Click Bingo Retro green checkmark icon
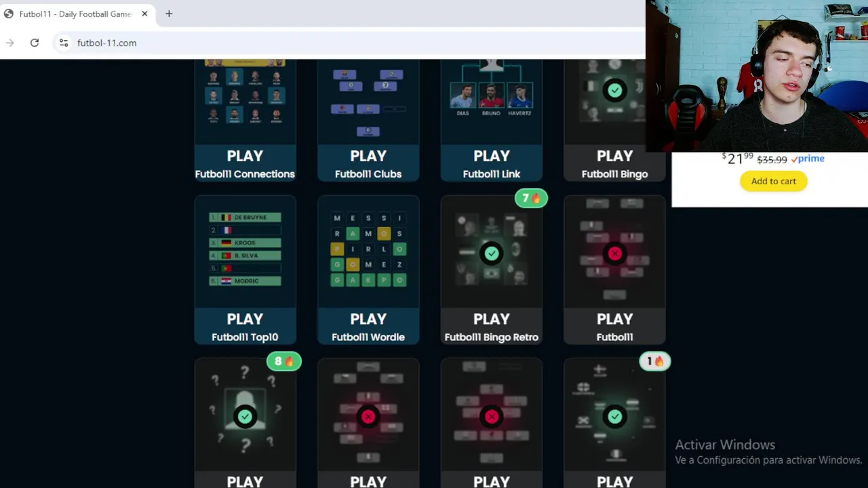868x488 pixels. (x=492, y=253)
